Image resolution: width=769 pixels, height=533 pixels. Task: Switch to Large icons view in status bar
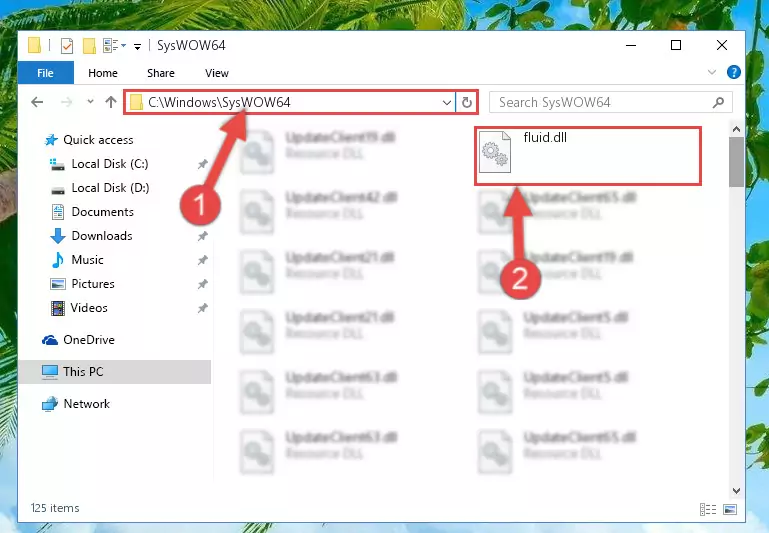pos(730,509)
